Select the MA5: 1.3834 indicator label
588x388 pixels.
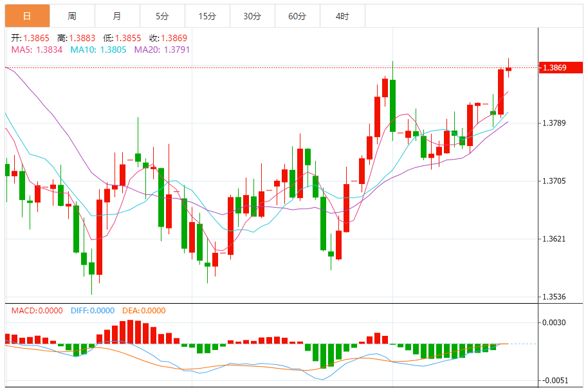[37, 50]
